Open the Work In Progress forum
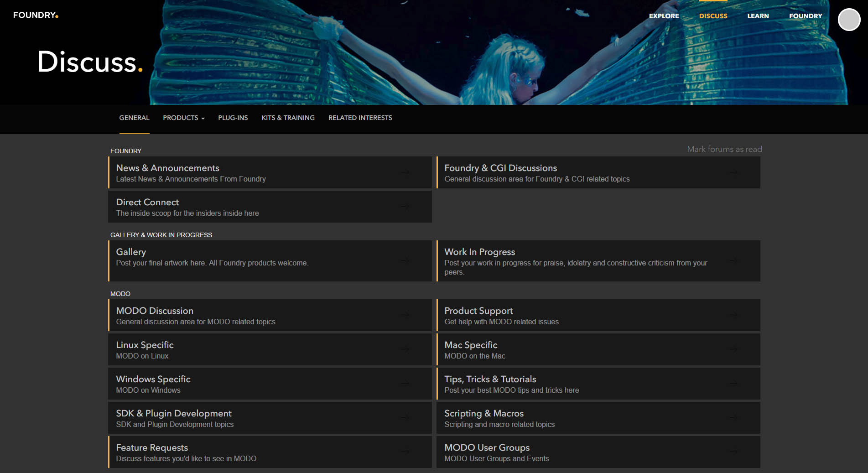Viewport: 868px width, 473px height. tap(479, 252)
